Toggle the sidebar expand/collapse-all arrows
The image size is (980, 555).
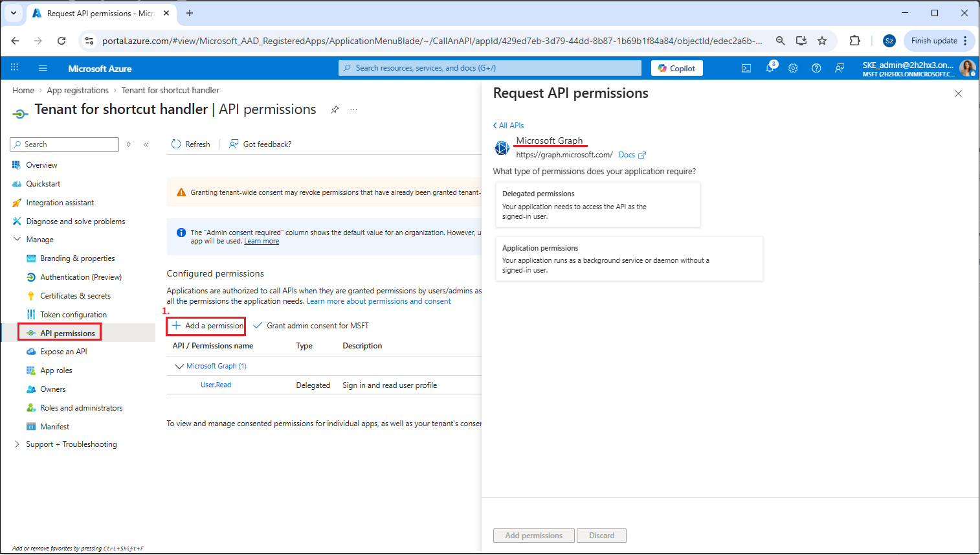[x=129, y=144]
